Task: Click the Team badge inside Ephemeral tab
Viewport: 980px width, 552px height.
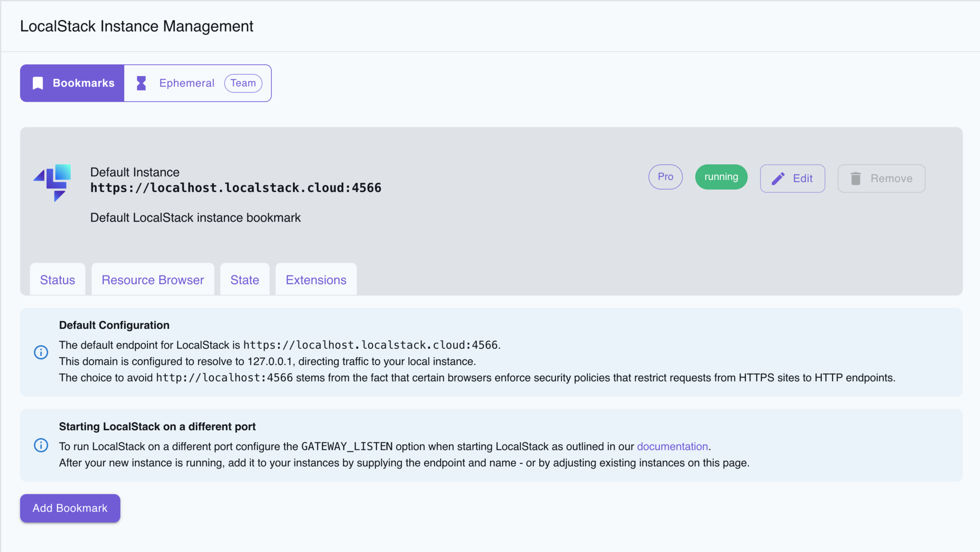Action: (243, 83)
